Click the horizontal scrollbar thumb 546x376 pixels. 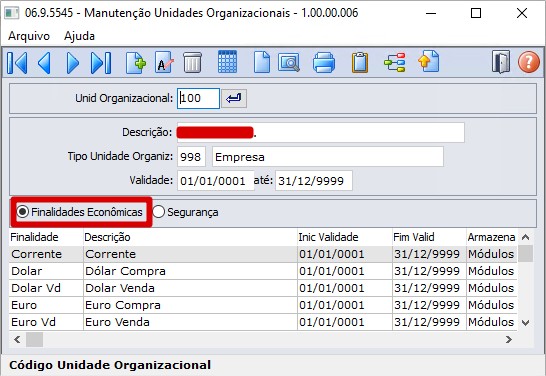[x=34, y=339]
